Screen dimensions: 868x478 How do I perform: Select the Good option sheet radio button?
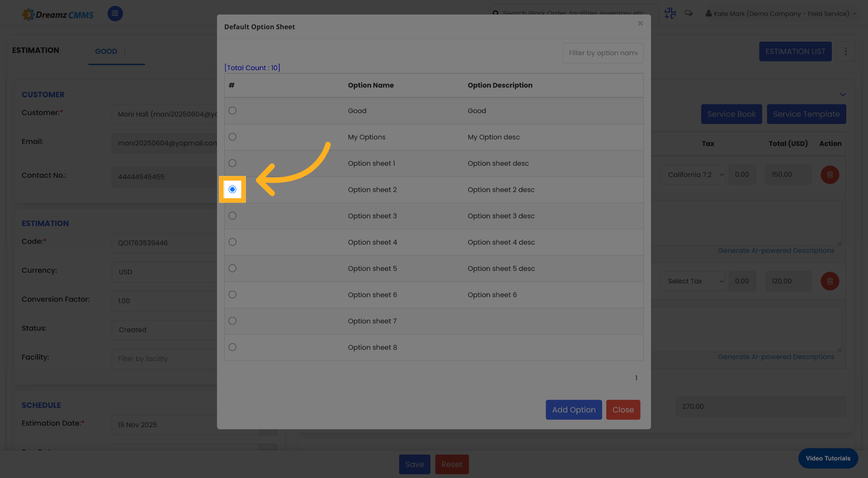(232, 110)
